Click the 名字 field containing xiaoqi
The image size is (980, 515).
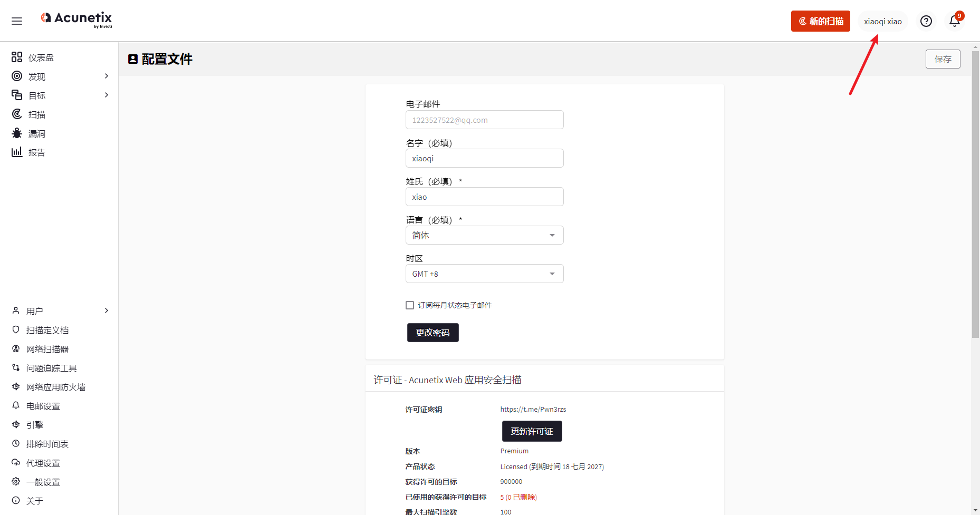484,158
